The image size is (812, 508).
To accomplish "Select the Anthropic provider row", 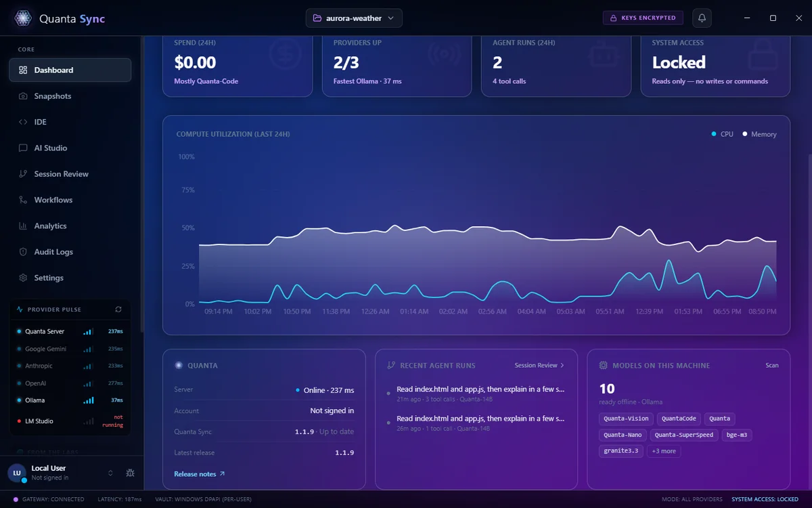I will click(x=70, y=366).
